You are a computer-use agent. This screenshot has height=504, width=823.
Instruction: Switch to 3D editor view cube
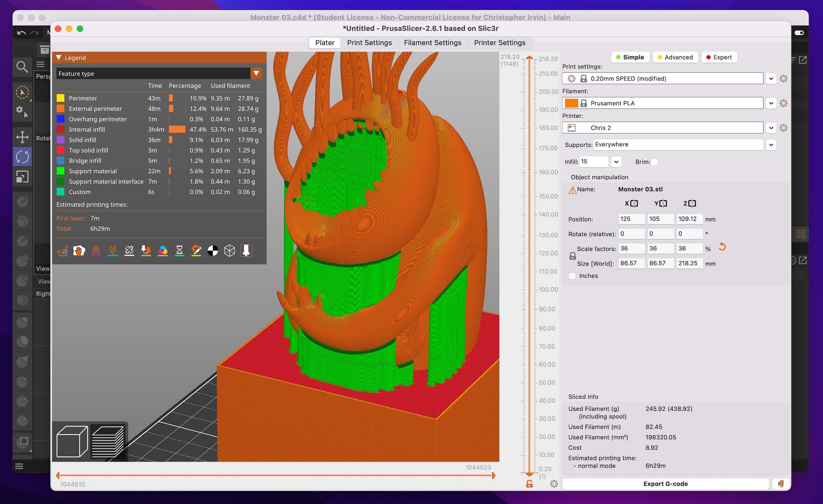[72, 441]
